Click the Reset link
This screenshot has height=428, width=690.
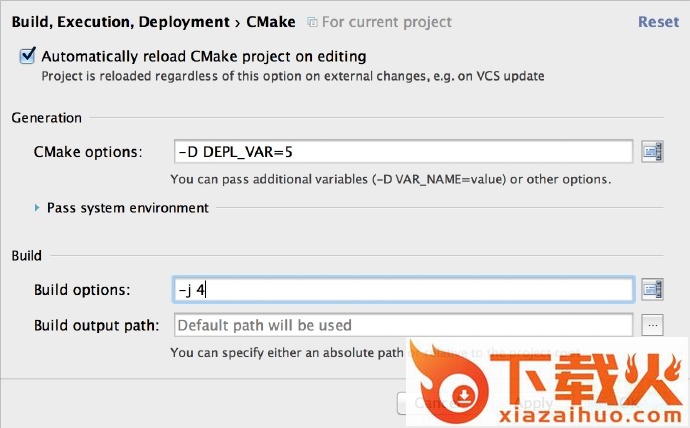[x=658, y=21]
